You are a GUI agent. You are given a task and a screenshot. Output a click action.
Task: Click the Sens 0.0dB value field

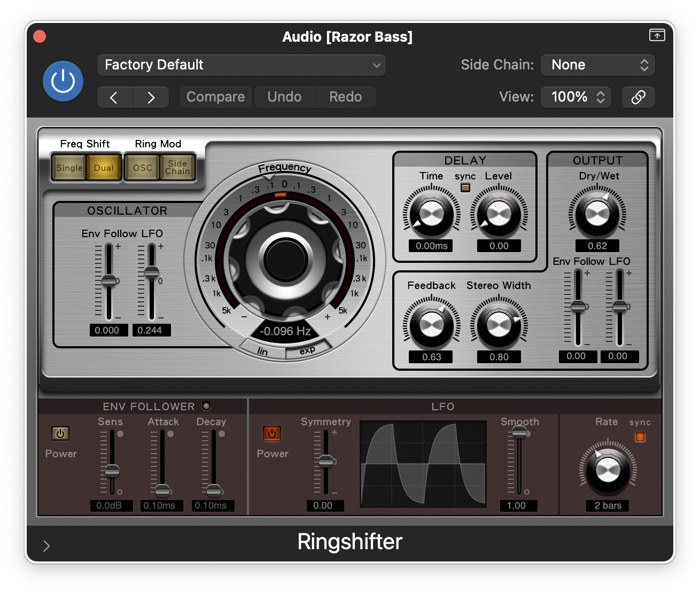click(x=111, y=505)
